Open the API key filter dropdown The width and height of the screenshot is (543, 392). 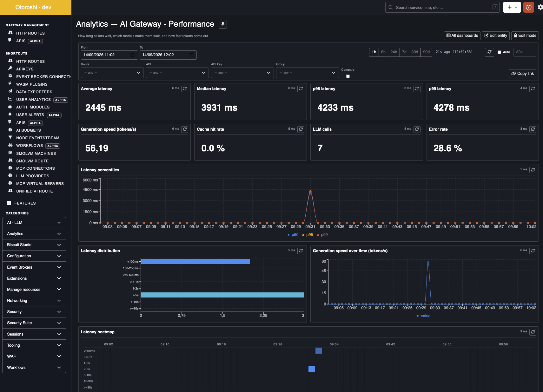pyautogui.click(x=242, y=73)
